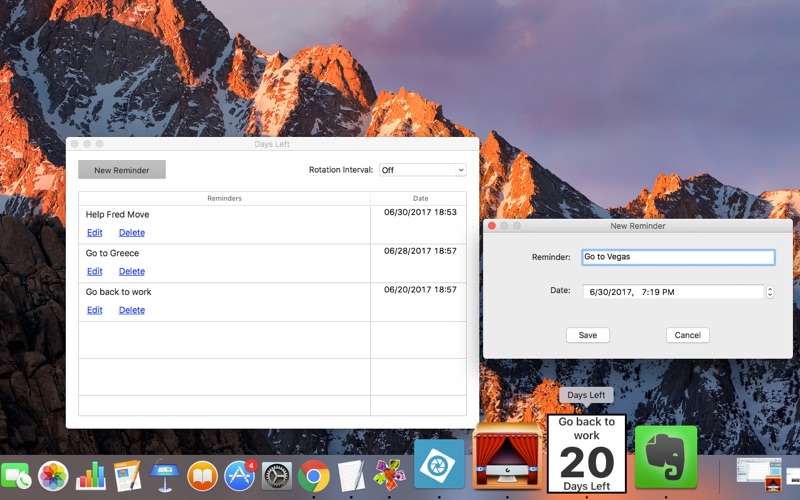Screen dimensions: 800x500
Task: Launch iBooks from the dock
Action: [x=203, y=476]
